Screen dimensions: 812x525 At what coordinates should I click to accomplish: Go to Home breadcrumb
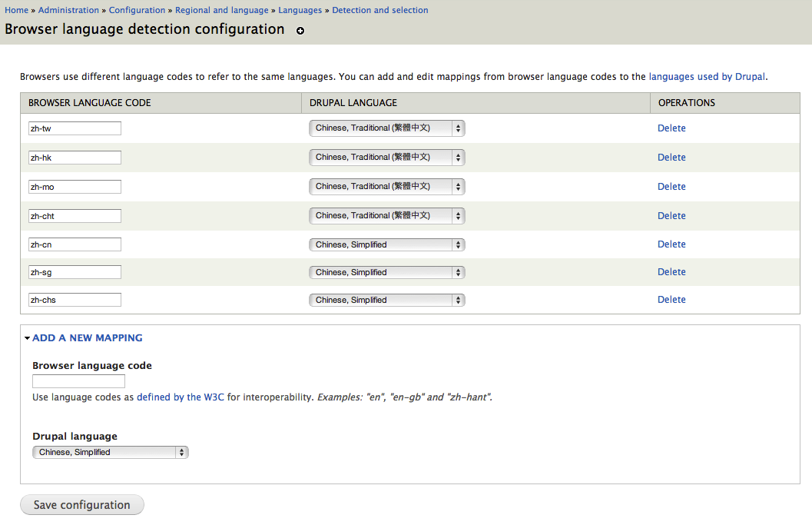pos(17,10)
